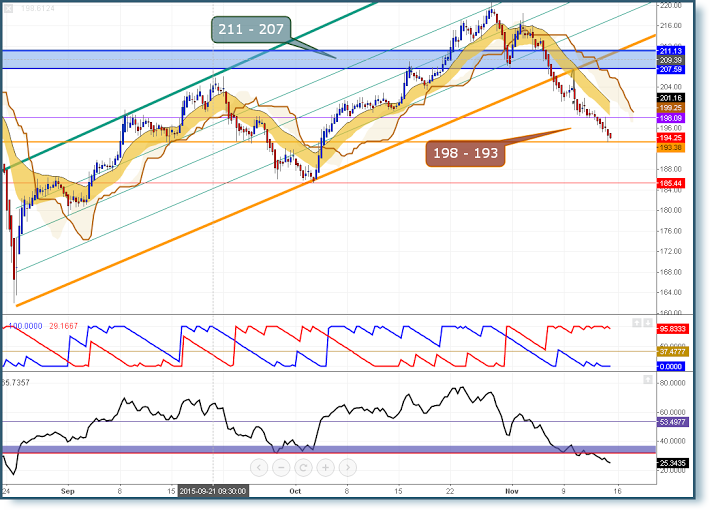Click the Nov label on time axis

[x=512, y=491]
